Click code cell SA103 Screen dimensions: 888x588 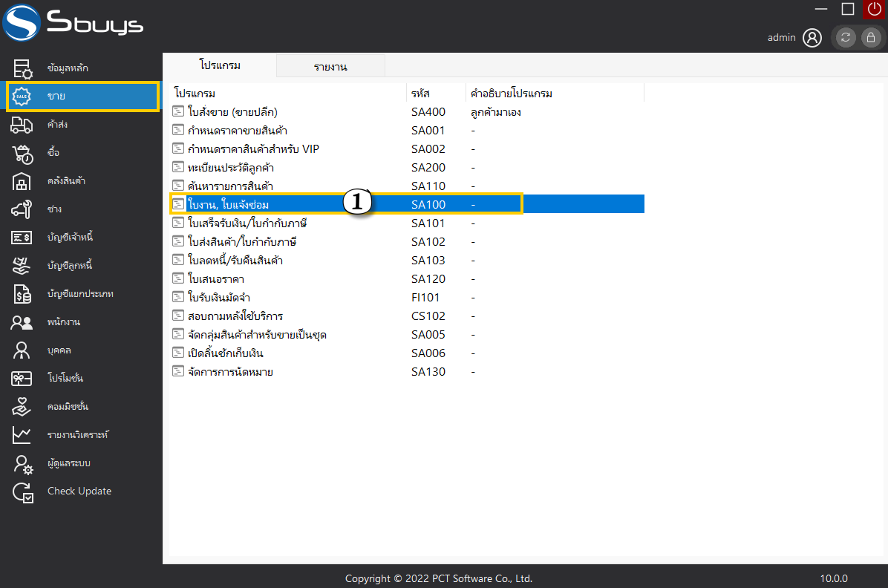428,260
